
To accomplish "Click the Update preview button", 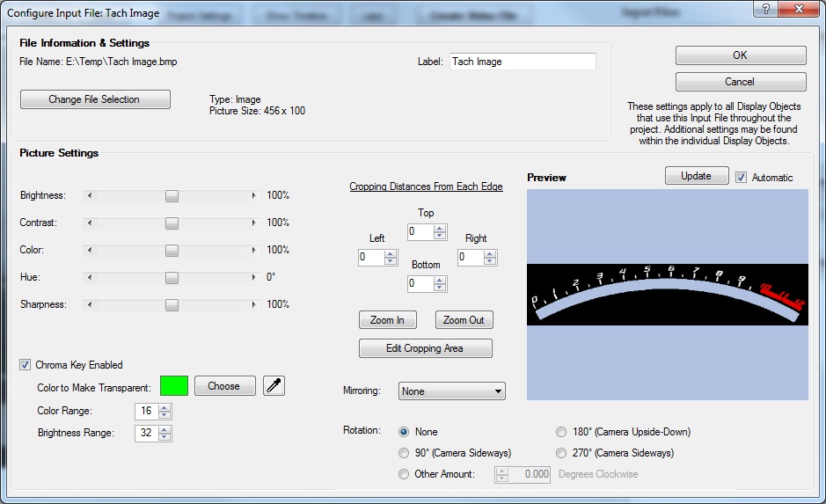I will click(x=697, y=176).
